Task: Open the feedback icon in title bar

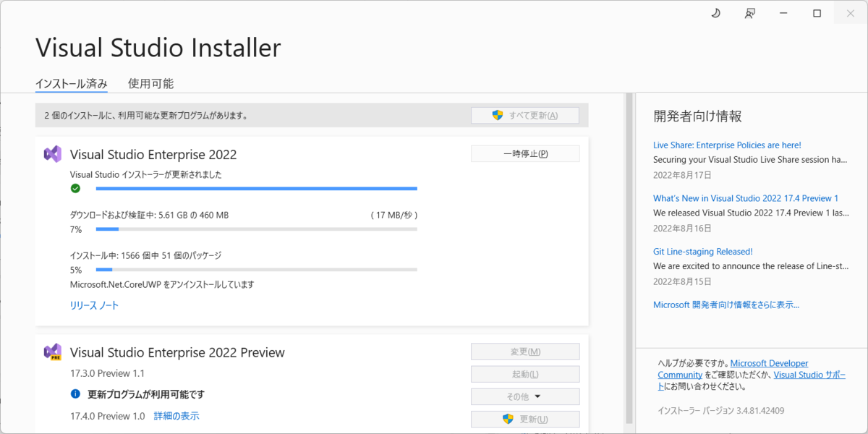Action: 750,13
